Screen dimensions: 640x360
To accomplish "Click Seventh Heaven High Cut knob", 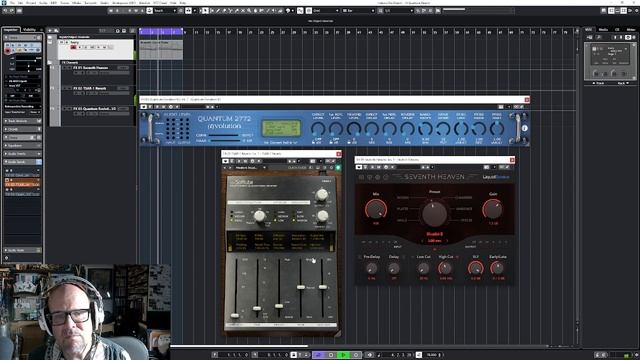I will tap(445, 268).
